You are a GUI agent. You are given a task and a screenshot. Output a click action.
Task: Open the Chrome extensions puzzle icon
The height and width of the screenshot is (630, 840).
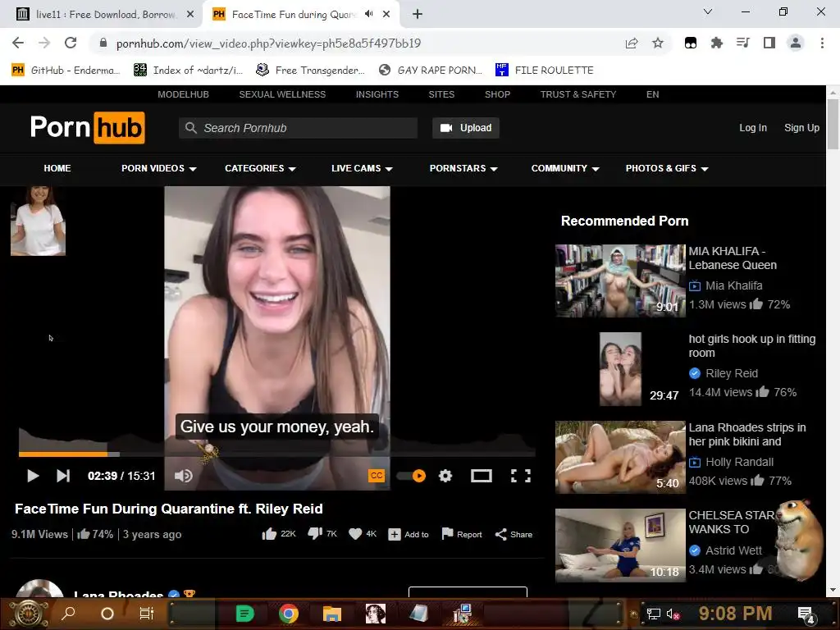click(x=717, y=43)
